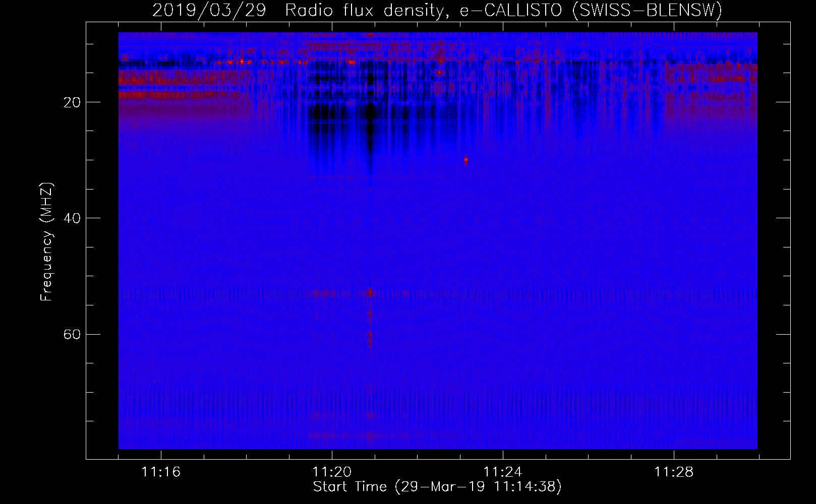
Task: Click the plot title 'Radio flux density, e-CALLISTO (SWISS-BLENSW)'
Action: tap(503, 11)
